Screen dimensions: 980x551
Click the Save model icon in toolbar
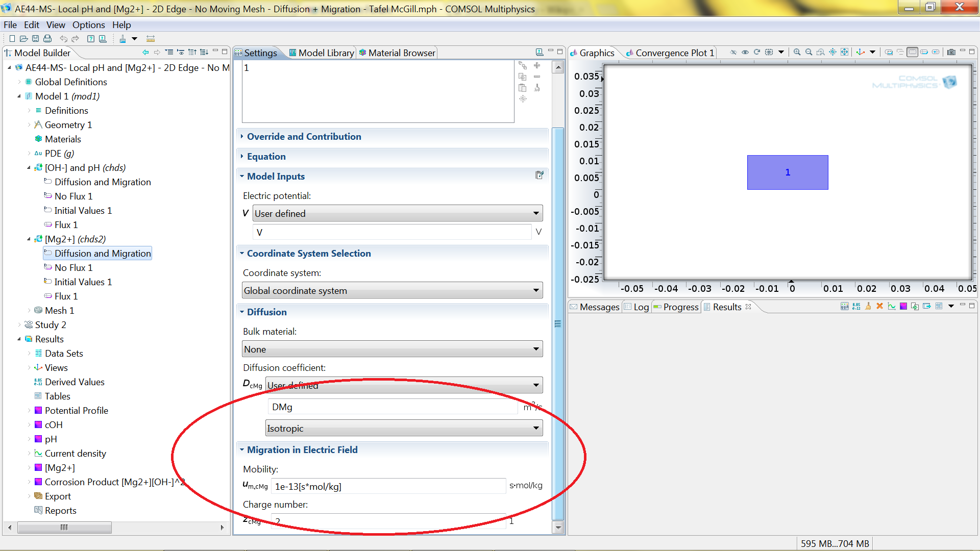pyautogui.click(x=35, y=39)
